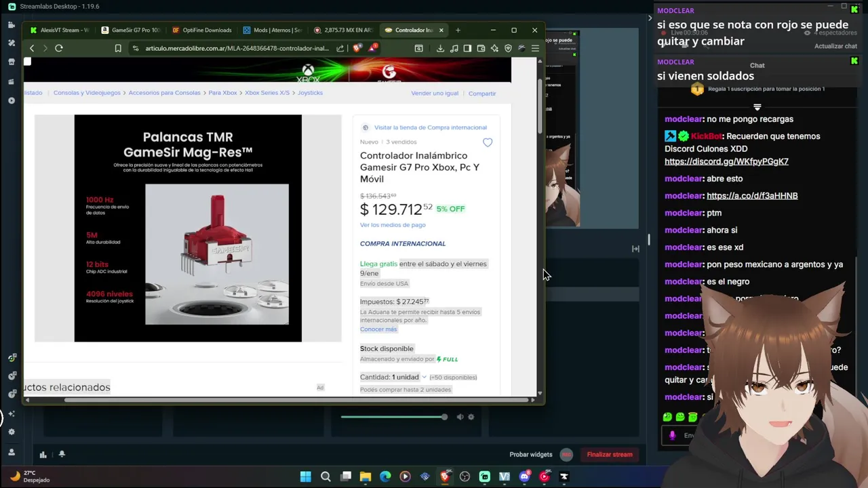The height and width of the screenshot is (488, 868).
Task: Open Xbox Series X/S breadcrumb
Action: coord(267,93)
